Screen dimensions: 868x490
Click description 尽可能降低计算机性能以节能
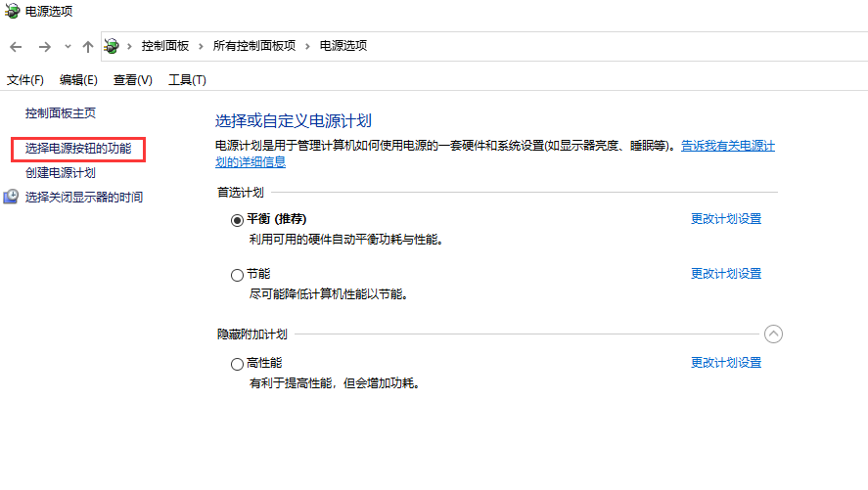click(x=329, y=294)
